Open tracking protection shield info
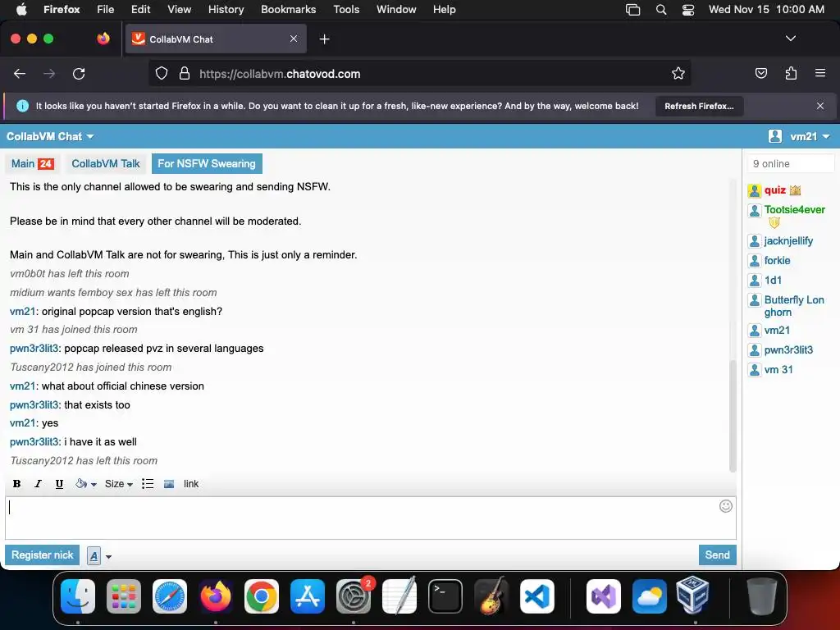The height and width of the screenshot is (630, 840). click(x=162, y=73)
